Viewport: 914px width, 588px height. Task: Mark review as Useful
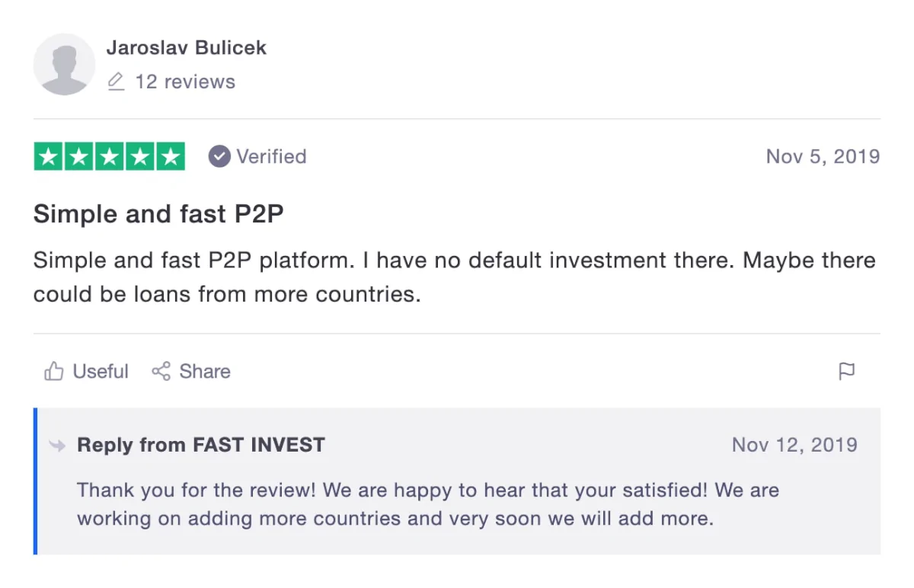coord(86,372)
